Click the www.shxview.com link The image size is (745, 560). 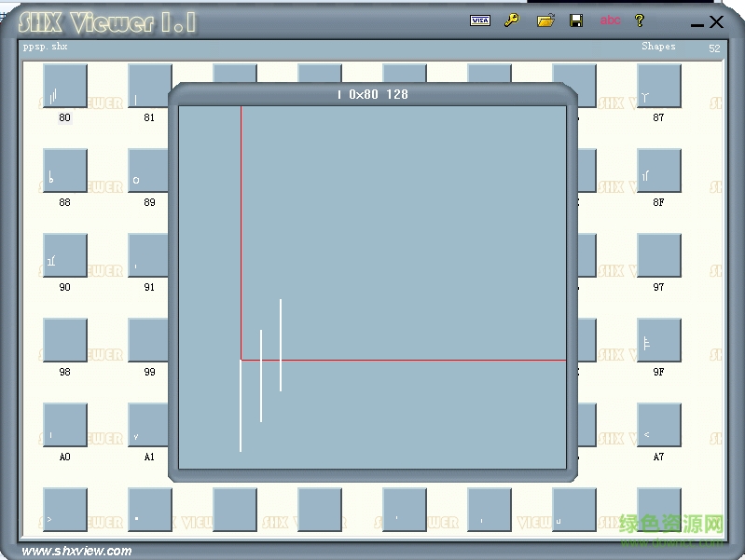point(77,551)
